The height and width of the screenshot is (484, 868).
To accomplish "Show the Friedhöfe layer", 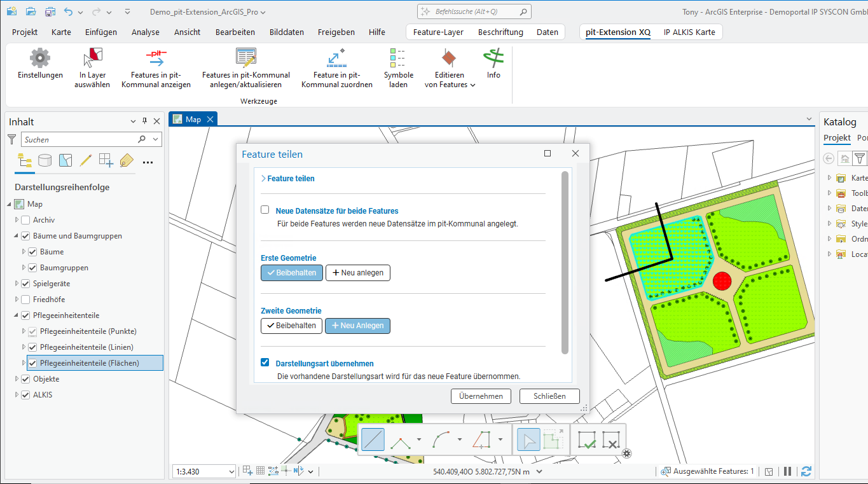I will [27, 299].
